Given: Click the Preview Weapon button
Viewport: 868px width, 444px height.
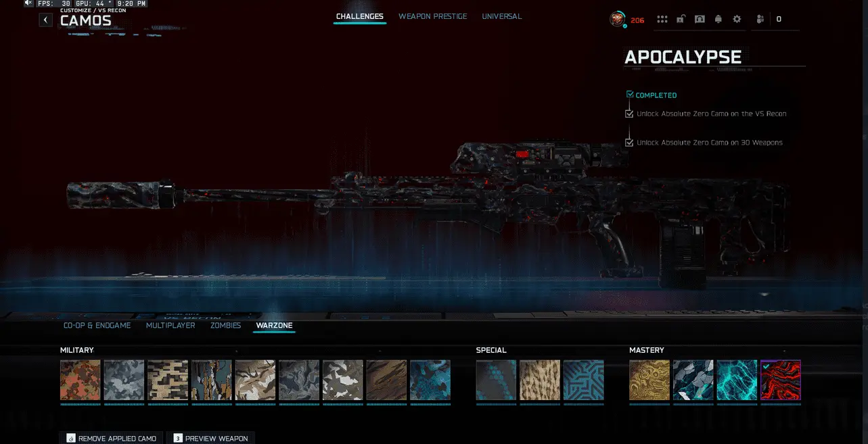Looking at the screenshot, I should (x=210, y=439).
